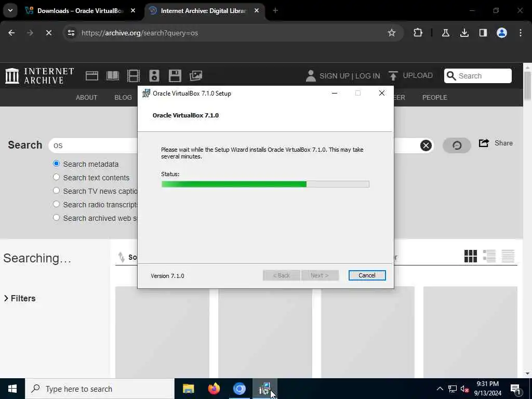Click the user avatar sign-up icon
Viewport: 532px width, 399px height.
311,76
